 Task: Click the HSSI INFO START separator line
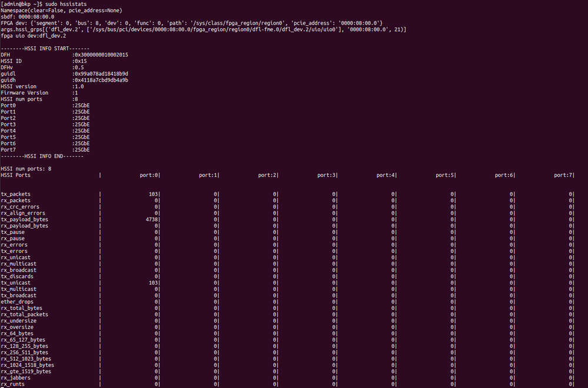tap(45, 48)
